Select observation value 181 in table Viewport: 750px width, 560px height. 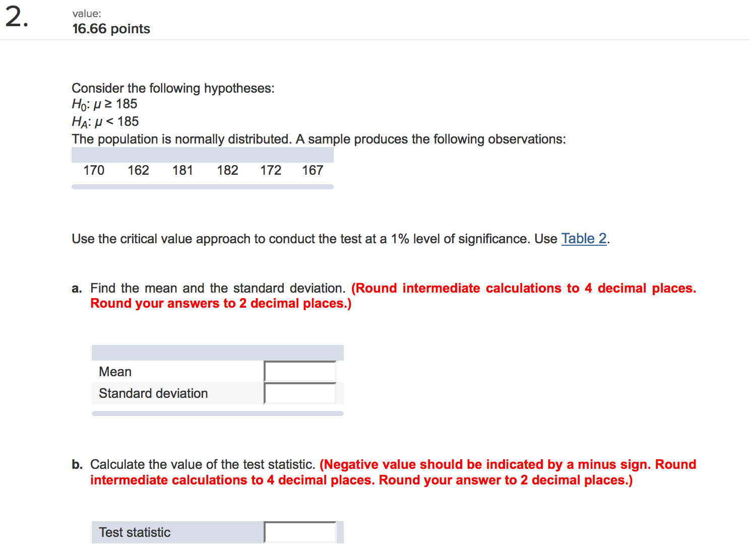point(182,170)
